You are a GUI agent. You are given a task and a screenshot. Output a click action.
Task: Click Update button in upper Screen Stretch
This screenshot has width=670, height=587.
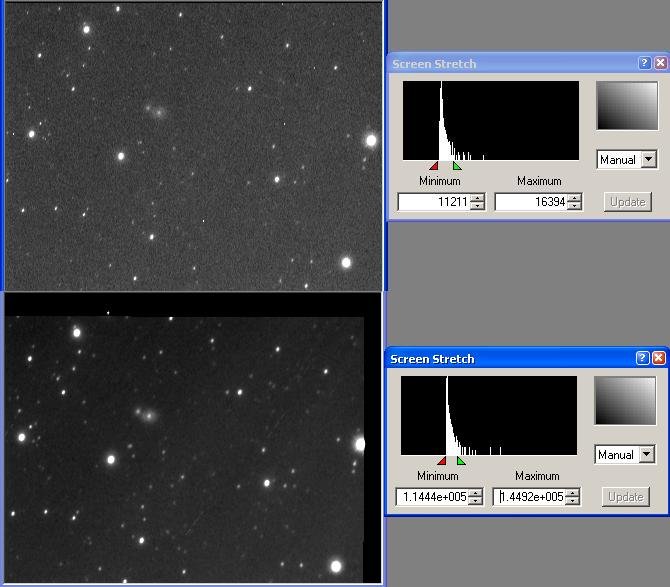click(627, 202)
